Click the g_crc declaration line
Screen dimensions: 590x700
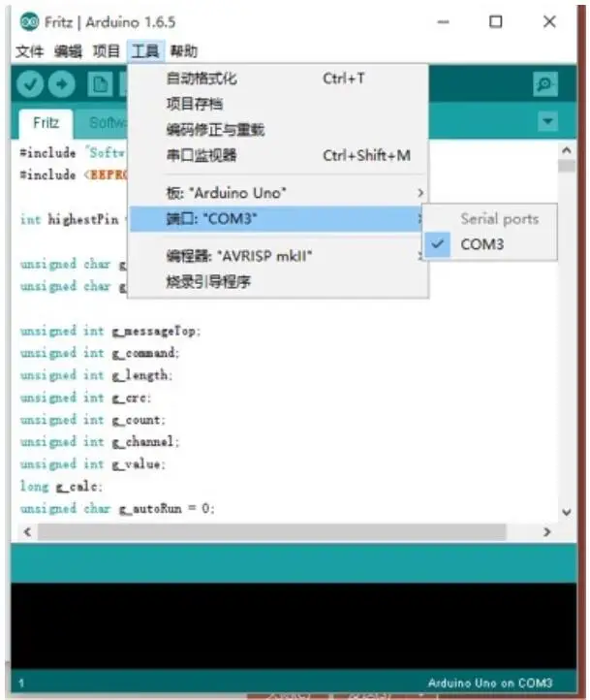85,398
